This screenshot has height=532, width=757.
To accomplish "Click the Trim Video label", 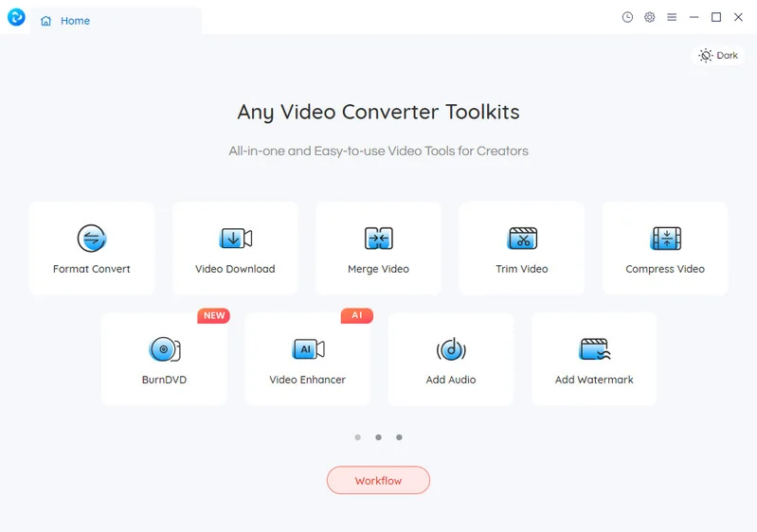I will pyautogui.click(x=522, y=269).
